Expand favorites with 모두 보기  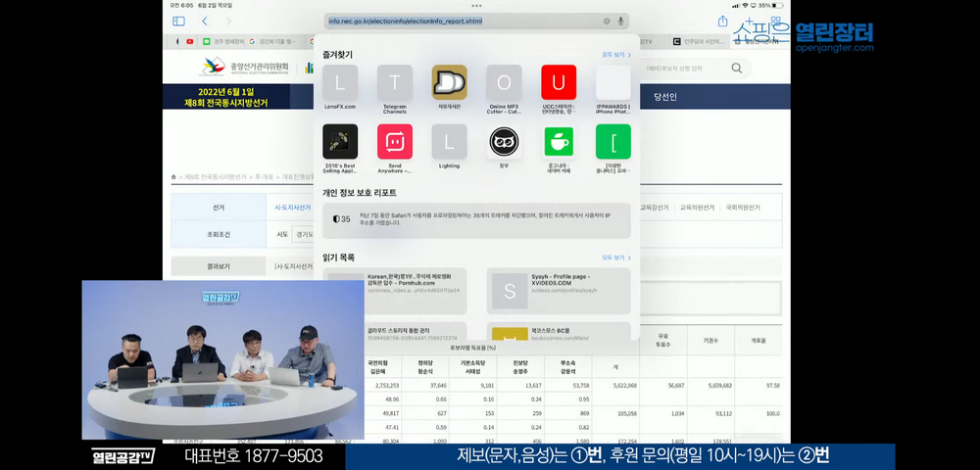click(614, 55)
